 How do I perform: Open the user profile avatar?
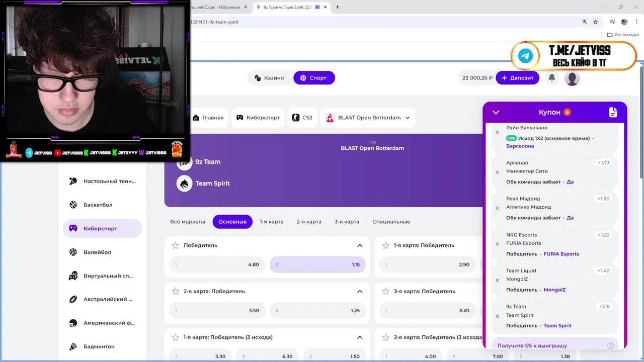(x=572, y=78)
